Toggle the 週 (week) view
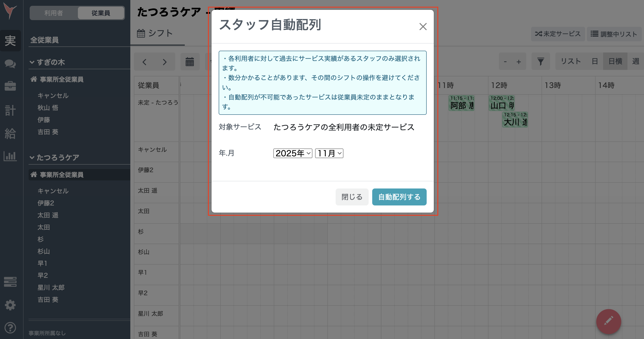The image size is (644, 339). click(x=636, y=61)
